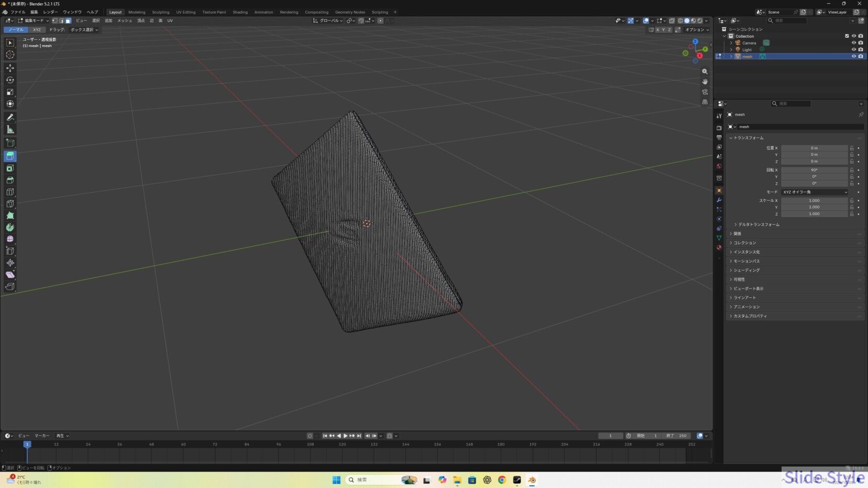Click the XYZ orientation button

(x=37, y=30)
